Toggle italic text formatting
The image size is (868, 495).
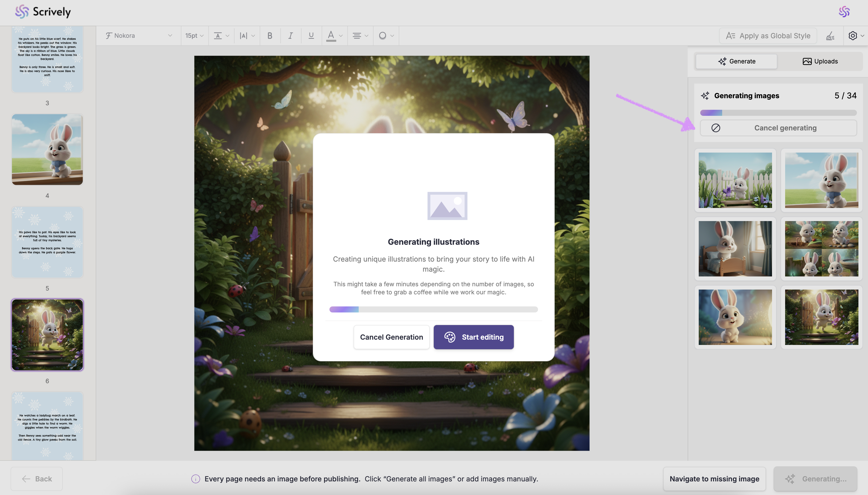pyautogui.click(x=290, y=36)
